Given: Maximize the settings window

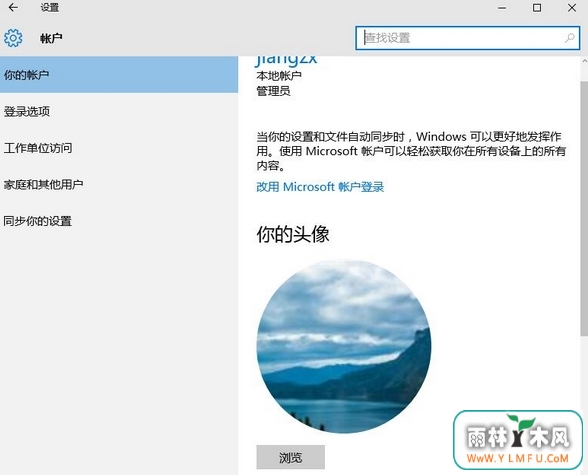Looking at the screenshot, I should click(537, 7).
